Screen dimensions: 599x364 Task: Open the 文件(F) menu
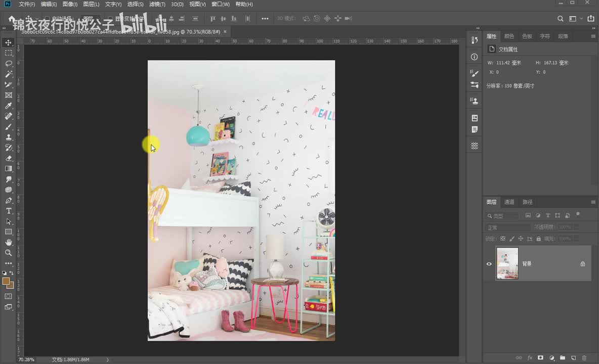coord(27,4)
